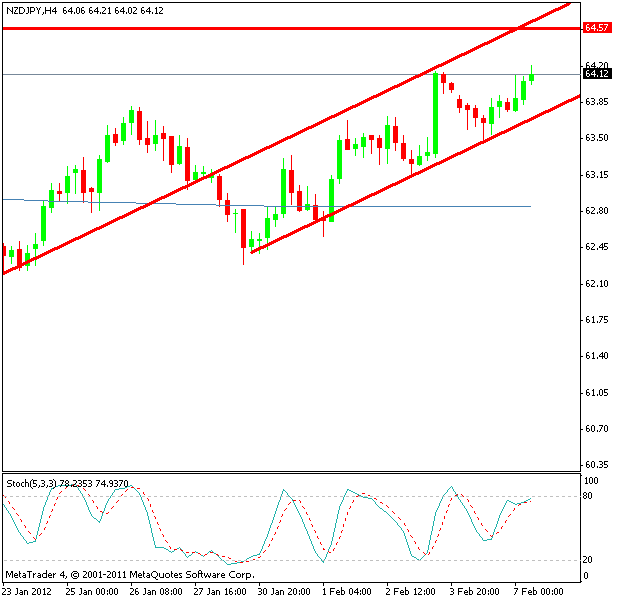Click the 62.10 price axis label
Screen dimensions: 620x600
tap(597, 284)
